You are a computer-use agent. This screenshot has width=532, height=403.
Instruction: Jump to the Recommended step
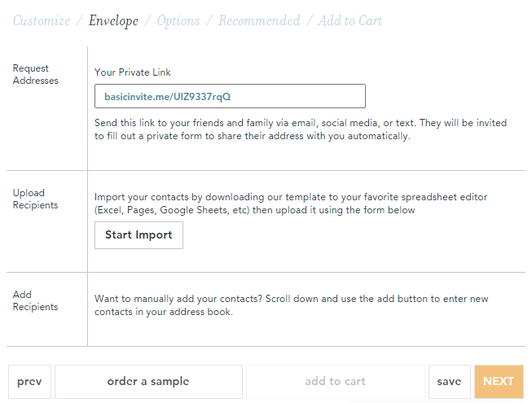259,21
